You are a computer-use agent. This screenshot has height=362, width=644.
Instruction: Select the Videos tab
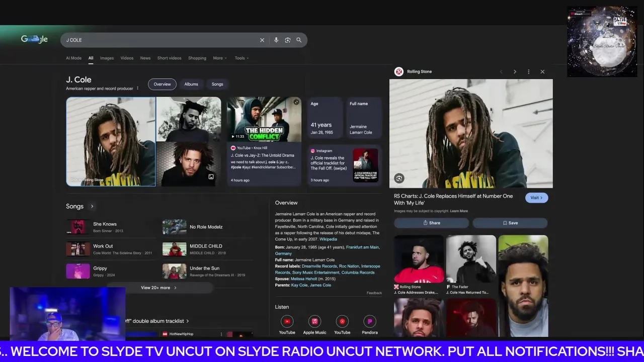[x=127, y=58]
